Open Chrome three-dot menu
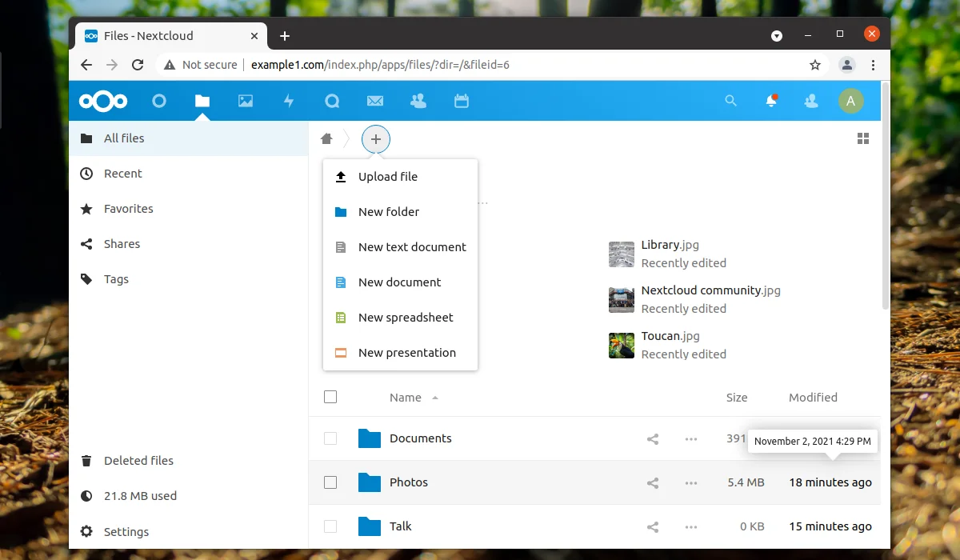Screen dimensions: 960x560 (x=873, y=65)
